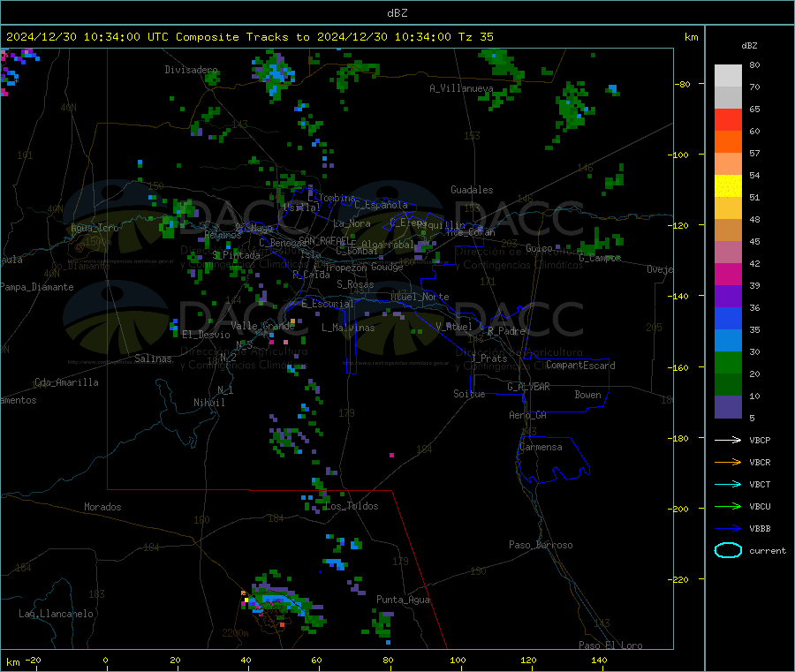This screenshot has height=672, width=795.
Task: Click the cyan 'current' ellipse legend icon
Action: (x=728, y=550)
